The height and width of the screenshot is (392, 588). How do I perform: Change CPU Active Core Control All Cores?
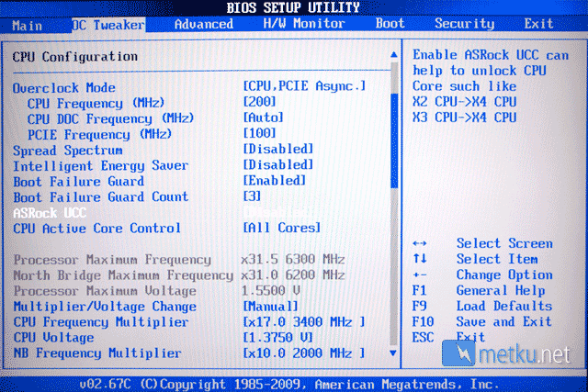[x=282, y=228]
